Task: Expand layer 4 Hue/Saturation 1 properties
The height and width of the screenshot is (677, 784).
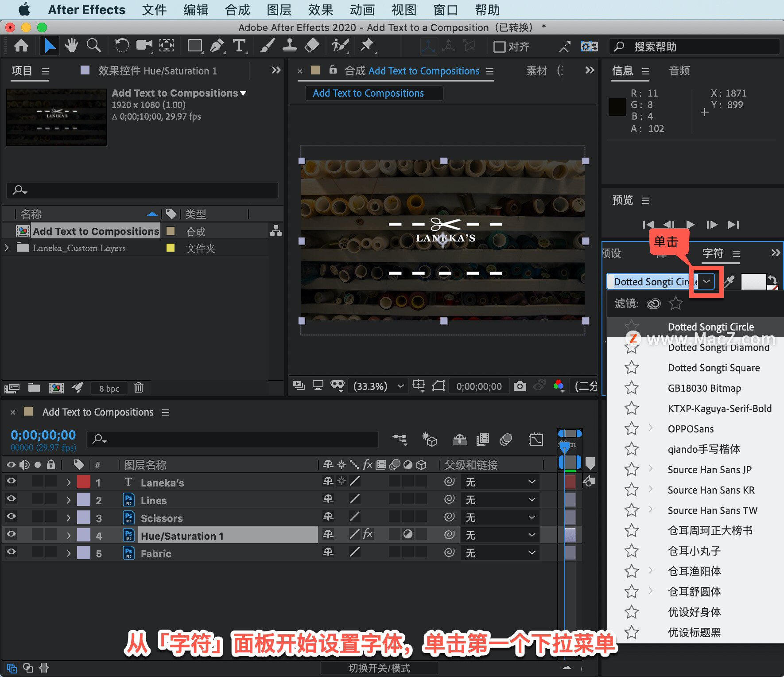Action: pyautogui.click(x=68, y=535)
